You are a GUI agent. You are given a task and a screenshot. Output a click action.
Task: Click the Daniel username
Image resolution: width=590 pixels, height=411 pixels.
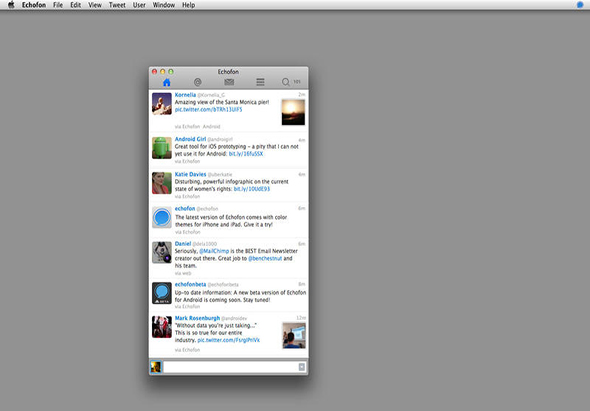(x=183, y=244)
